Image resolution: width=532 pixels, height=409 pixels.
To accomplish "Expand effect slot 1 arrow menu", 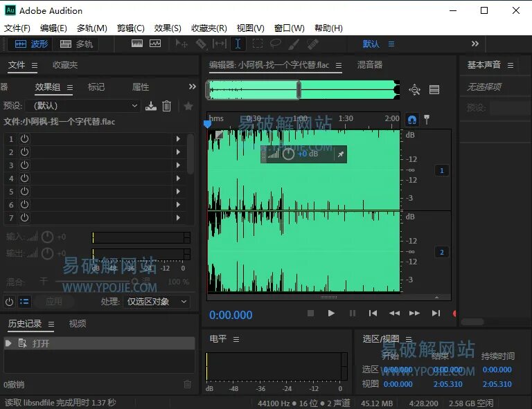I will coord(178,139).
